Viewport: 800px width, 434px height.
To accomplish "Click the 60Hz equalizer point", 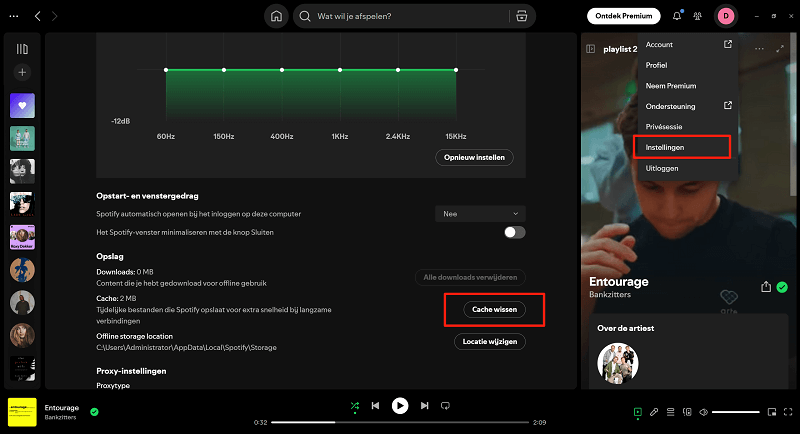I will tap(166, 70).
